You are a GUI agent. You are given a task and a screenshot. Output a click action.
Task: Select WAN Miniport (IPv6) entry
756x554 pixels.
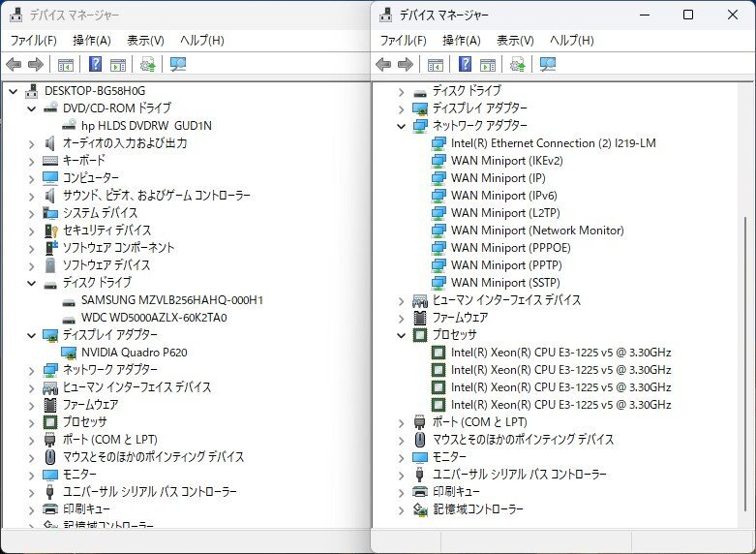coord(504,196)
